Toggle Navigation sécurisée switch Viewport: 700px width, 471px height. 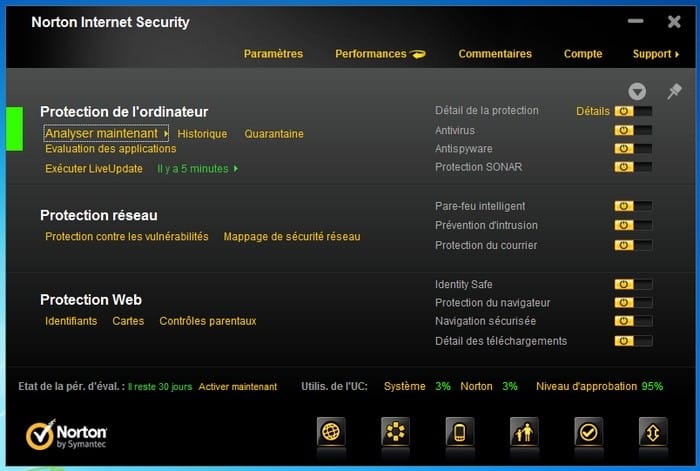click(x=633, y=321)
